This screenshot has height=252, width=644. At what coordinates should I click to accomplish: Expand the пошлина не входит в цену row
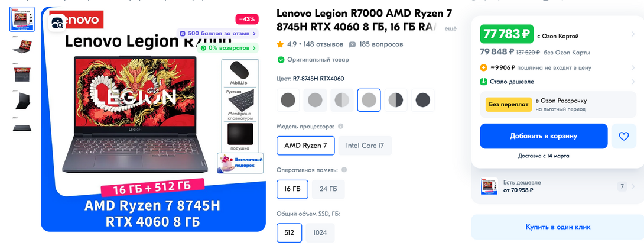click(558, 68)
